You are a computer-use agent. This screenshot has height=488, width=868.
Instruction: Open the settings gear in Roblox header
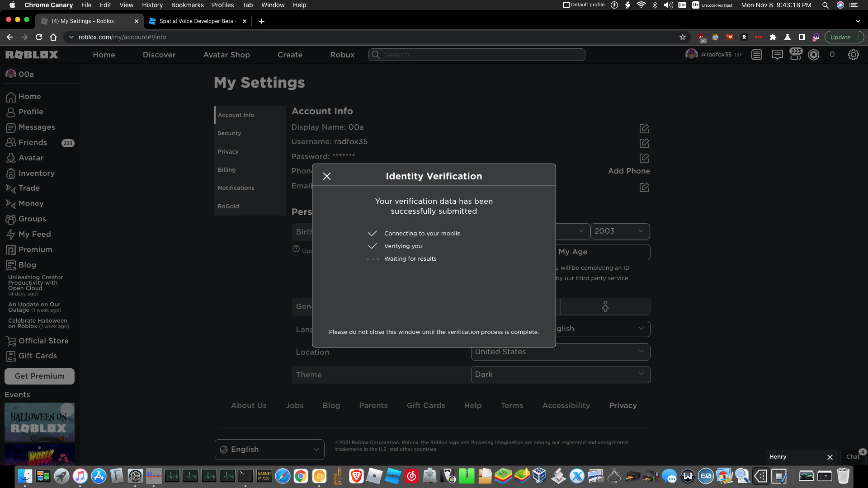point(853,55)
